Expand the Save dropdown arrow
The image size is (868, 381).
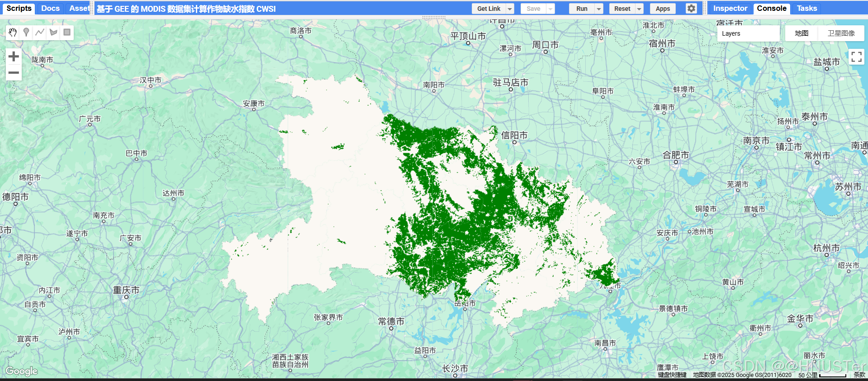tap(550, 9)
